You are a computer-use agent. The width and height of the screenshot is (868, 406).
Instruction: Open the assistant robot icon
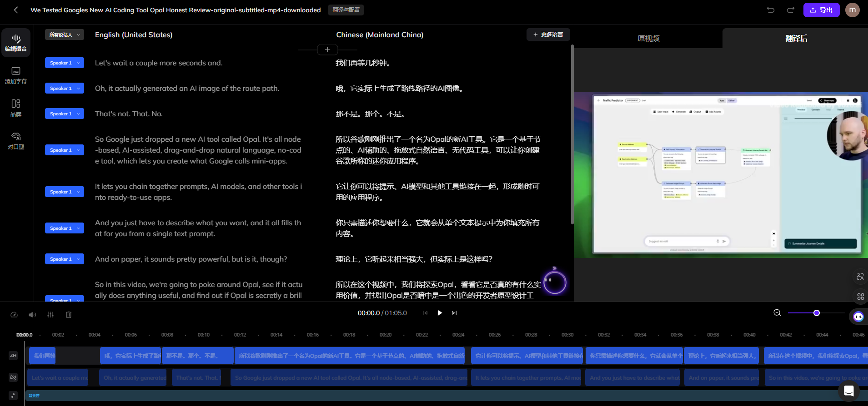(x=858, y=317)
